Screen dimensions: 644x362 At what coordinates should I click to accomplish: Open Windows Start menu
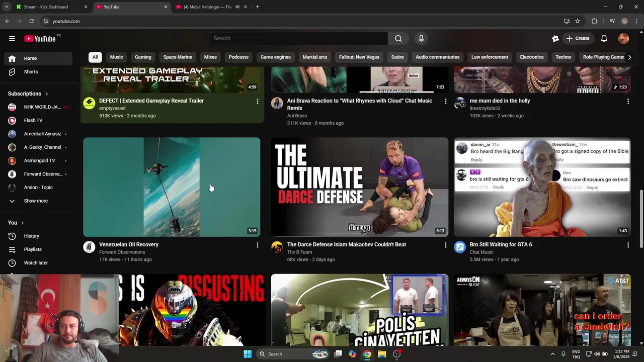point(248,354)
